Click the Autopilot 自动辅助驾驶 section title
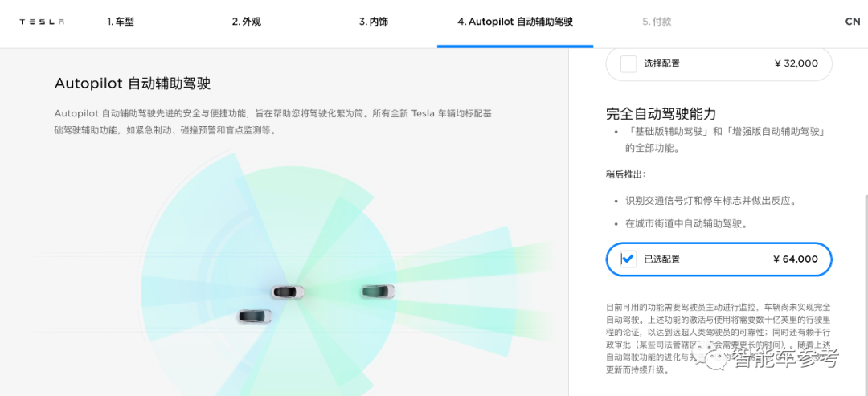 [133, 84]
